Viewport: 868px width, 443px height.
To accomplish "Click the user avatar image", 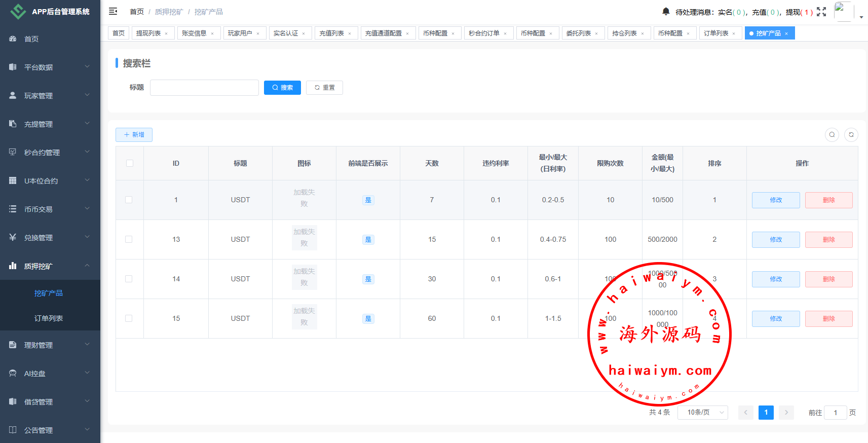I will click(844, 11).
